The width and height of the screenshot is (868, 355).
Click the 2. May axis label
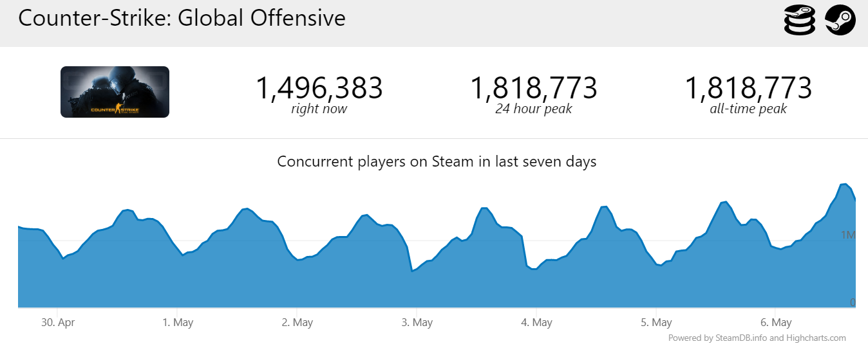point(297,322)
